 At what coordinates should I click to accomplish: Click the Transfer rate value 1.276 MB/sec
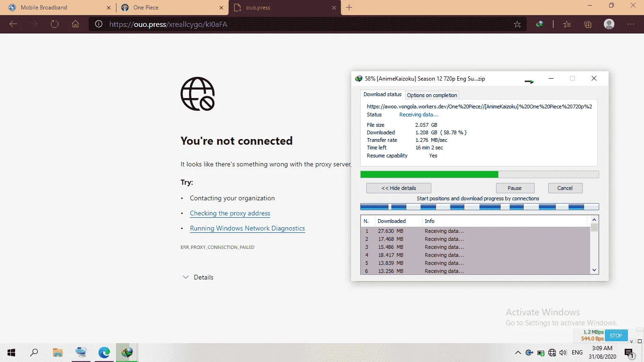[431, 140]
